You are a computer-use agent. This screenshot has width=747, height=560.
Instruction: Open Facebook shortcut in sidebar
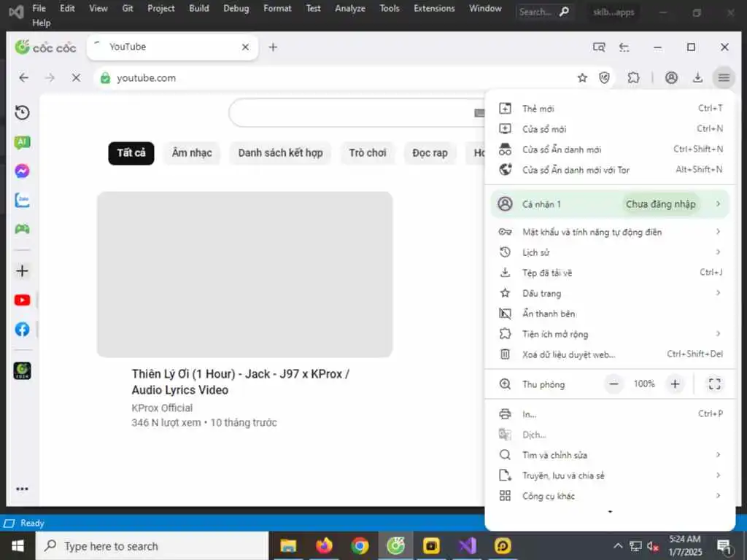[x=22, y=329]
